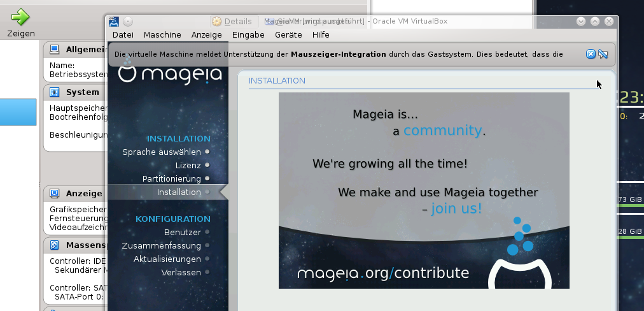Image resolution: width=644 pixels, height=311 pixels.
Task: Click the blue INSTALLATION sidebar heading
Action: [x=179, y=139]
